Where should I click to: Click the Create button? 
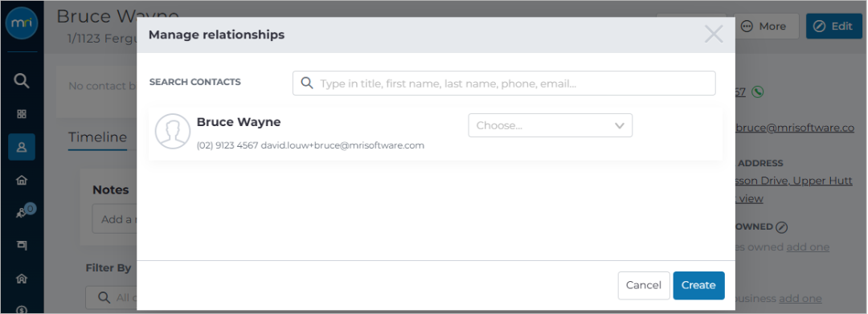698,285
